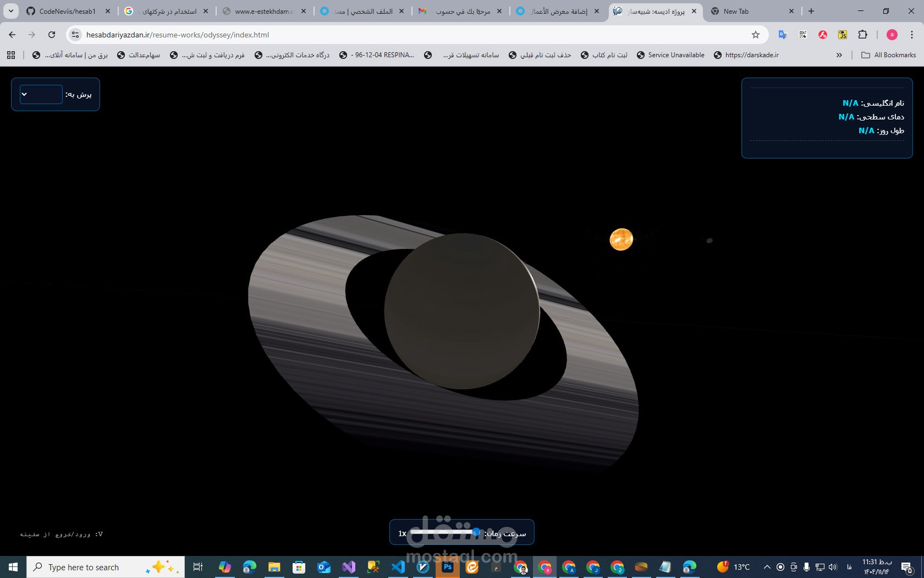Viewport: 924px width, 578px height.
Task: Launch Microsoft Copilot from the taskbar
Action: [x=225, y=567]
